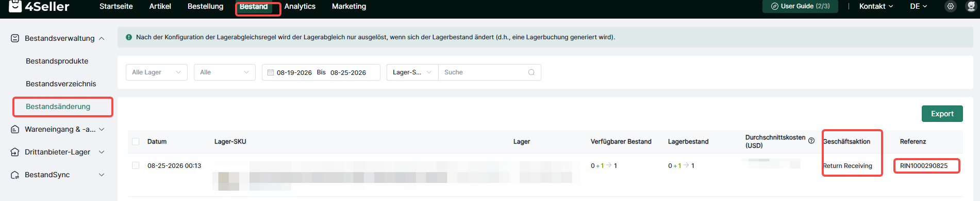Click the Verfügbarer Bestand column header

[x=621, y=142]
